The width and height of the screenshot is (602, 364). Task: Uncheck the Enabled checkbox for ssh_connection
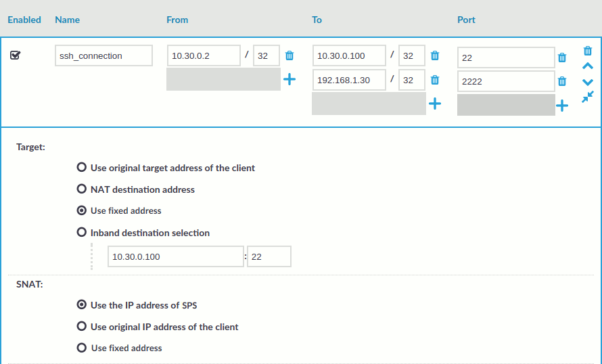pos(15,56)
